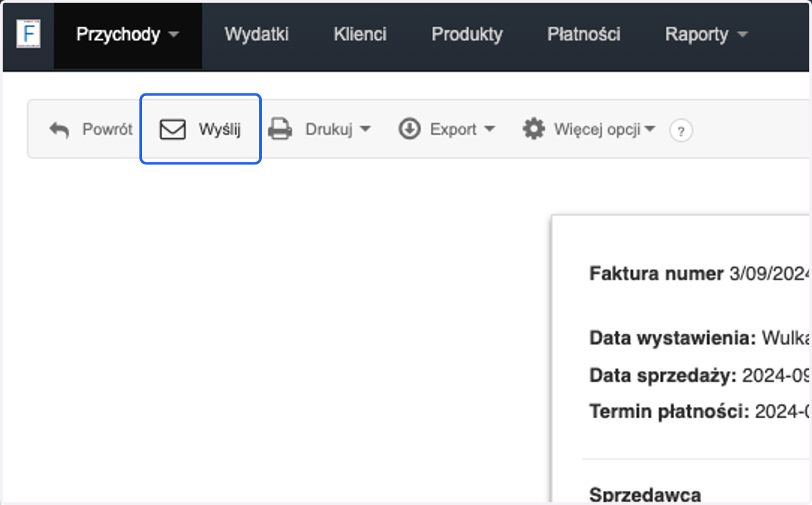
Task: Click the Export label
Action: [x=453, y=129]
